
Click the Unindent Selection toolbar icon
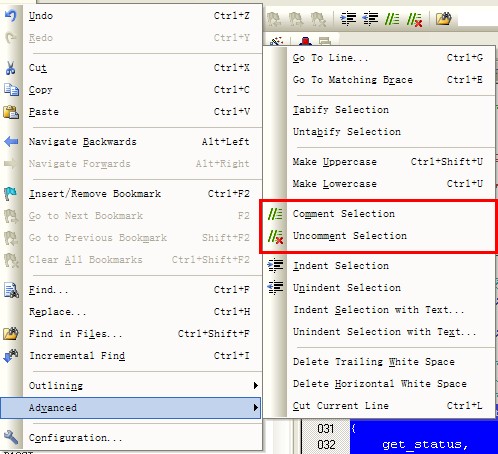(x=370, y=19)
